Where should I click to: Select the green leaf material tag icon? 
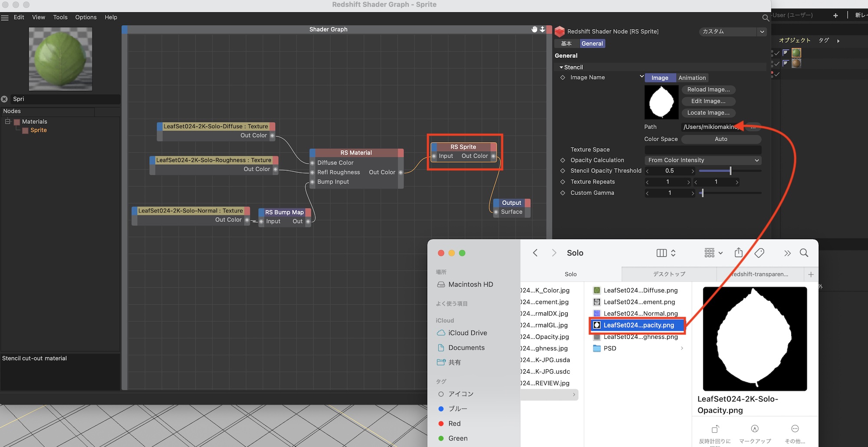coord(796,53)
